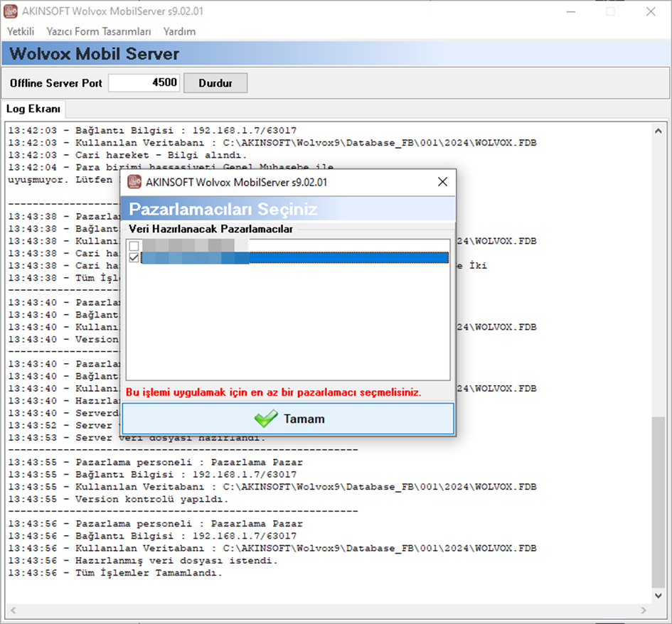
Task: Click the 'Pazarlamacıları Seçiniz' dialog heading
Action: [223, 209]
